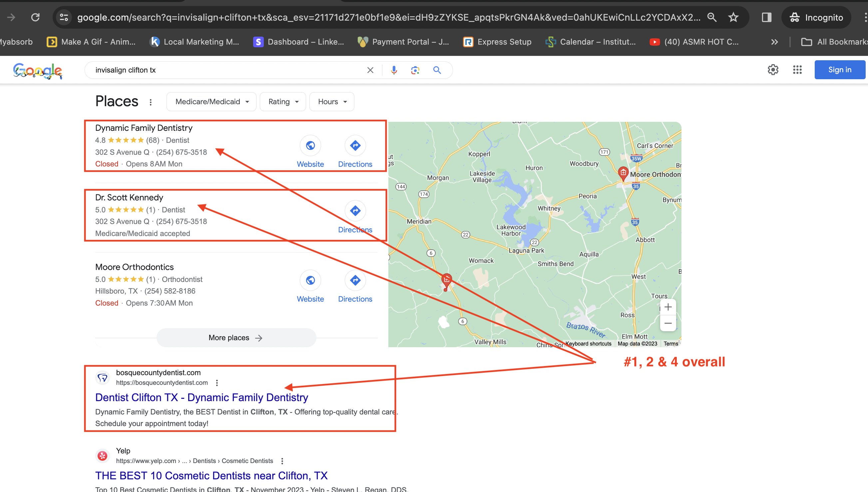This screenshot has height=492, width=868.
Task: Start voice search with microphone icon
Action: 394,70
